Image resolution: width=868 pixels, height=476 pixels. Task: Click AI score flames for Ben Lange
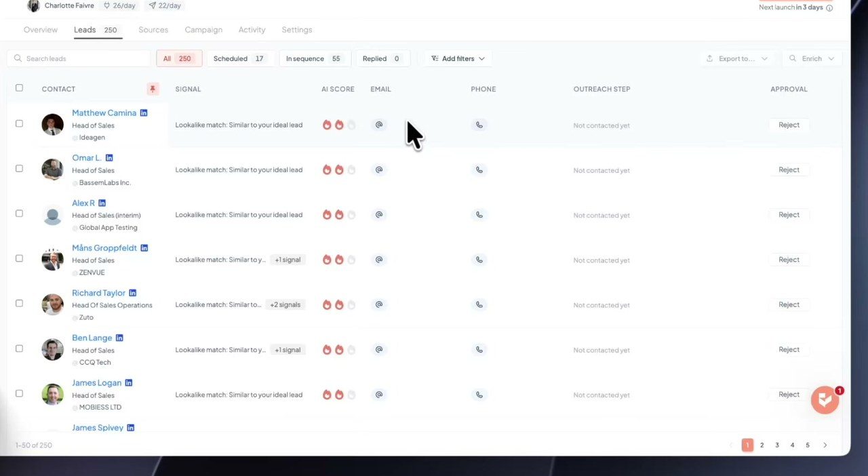[339, 350]
